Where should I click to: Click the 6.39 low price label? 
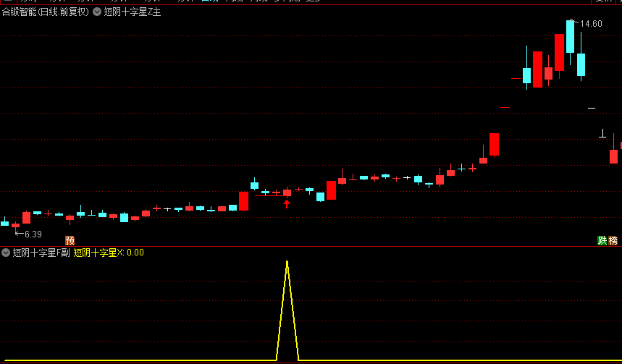33,234
